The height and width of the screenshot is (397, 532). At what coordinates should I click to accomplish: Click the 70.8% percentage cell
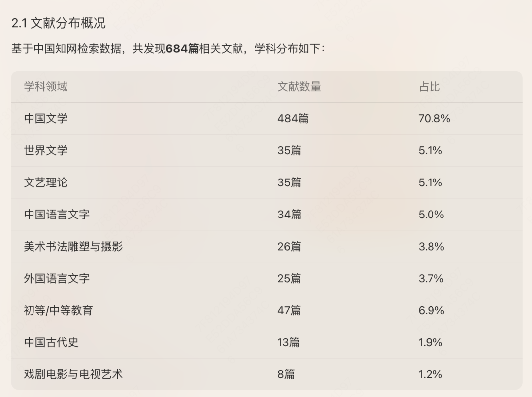point(434,118)
